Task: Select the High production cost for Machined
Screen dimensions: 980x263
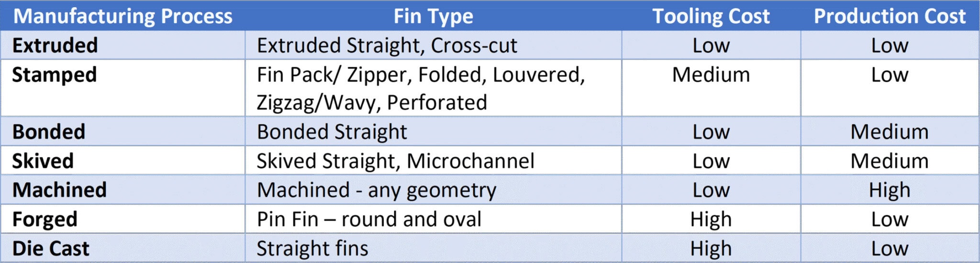Action: [890, 190]
